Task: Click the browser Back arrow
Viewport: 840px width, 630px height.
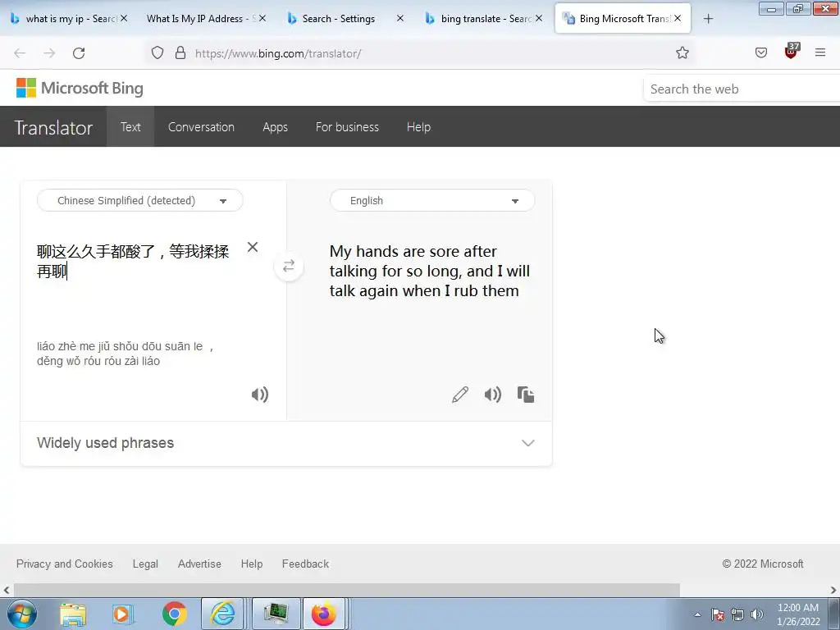Action: pyautogui.click(x=20, y=53)
